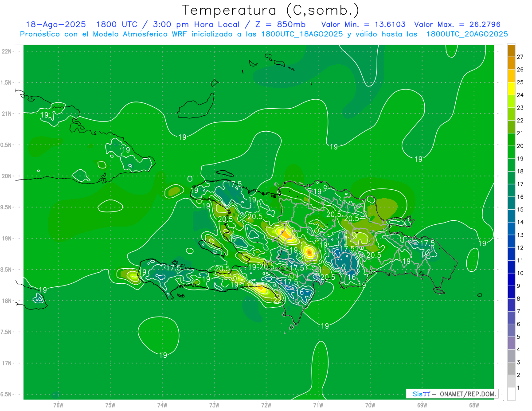Click the "Z = 850mb" pressure level text
532x411 pixels.
[276, 24]
